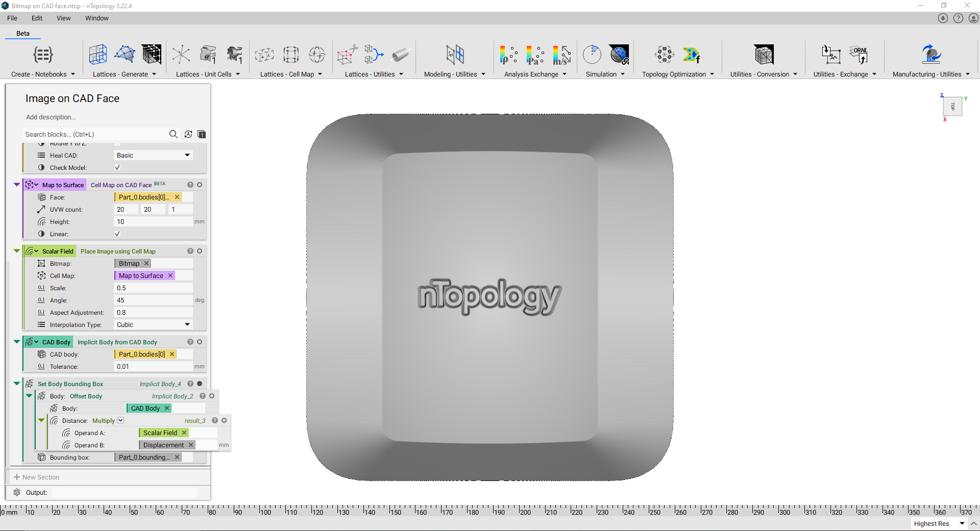The width and height of the screenshot is (980, 531).
Task: Select the rectangular cell map icon
Action: 291,55
